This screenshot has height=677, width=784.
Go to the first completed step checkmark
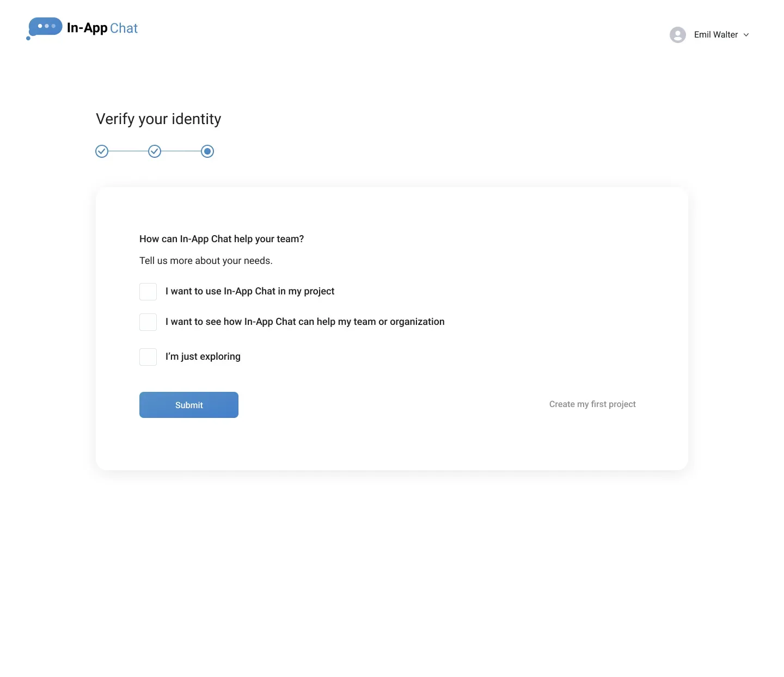[102, 151]
